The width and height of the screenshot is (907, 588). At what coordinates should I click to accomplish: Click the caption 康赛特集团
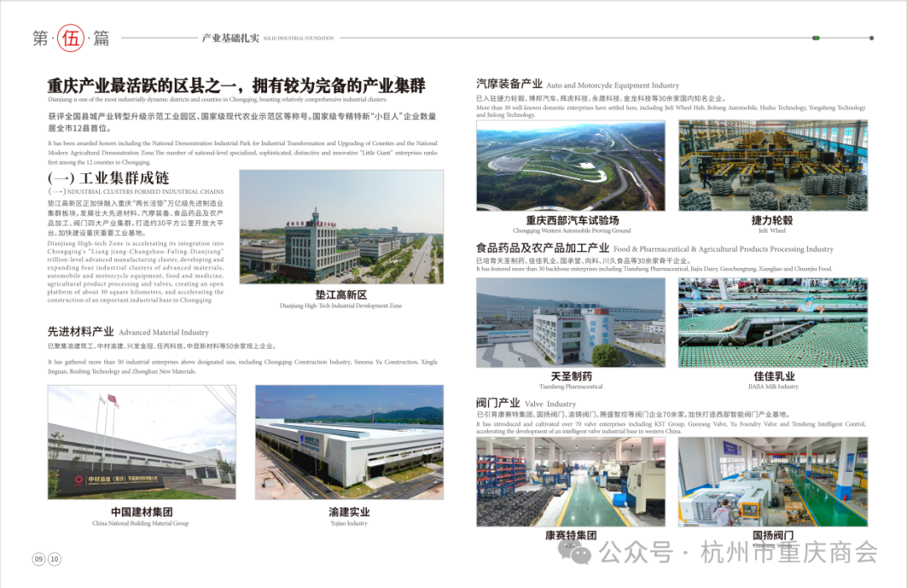click(571, 535)
